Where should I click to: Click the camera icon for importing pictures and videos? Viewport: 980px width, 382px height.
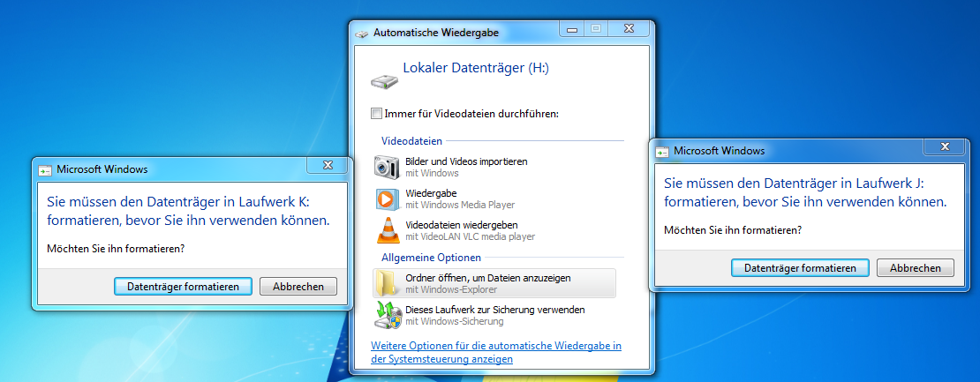(x=387, y=168)
